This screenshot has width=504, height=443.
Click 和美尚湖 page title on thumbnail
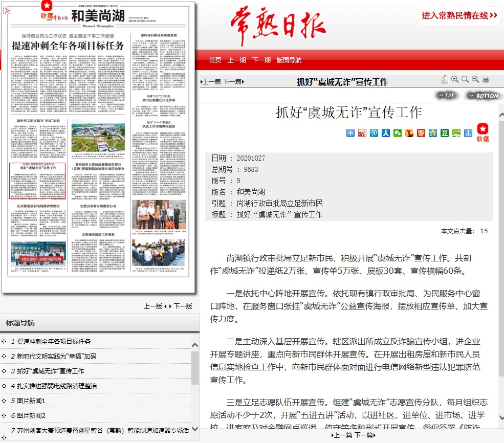pyautogui.click(x=98, y=16)
